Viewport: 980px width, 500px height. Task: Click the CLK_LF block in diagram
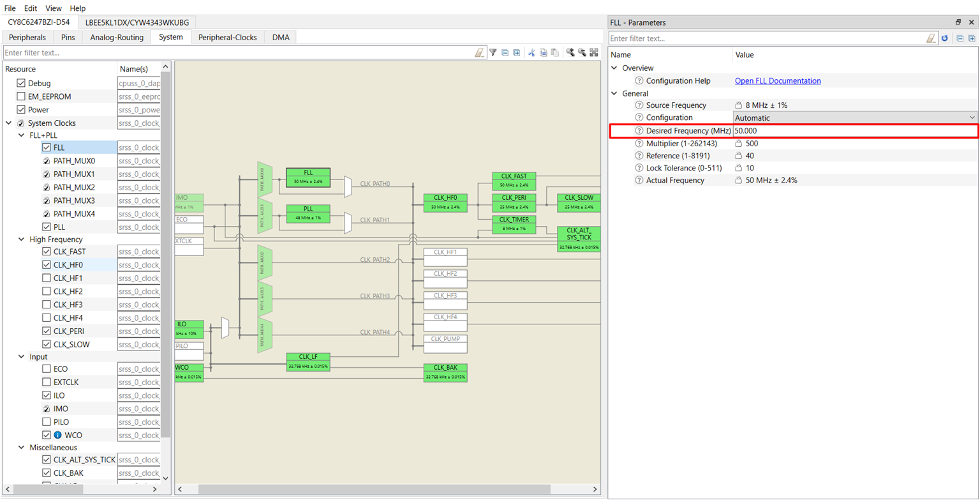coord(308,361)
